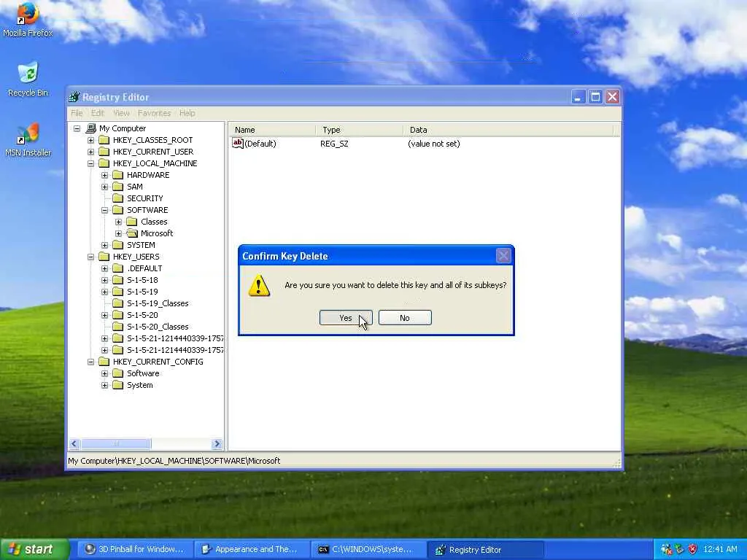Collapse the My Computer tree node
This screenshot has height=560, width=747.
click(77, 128)
